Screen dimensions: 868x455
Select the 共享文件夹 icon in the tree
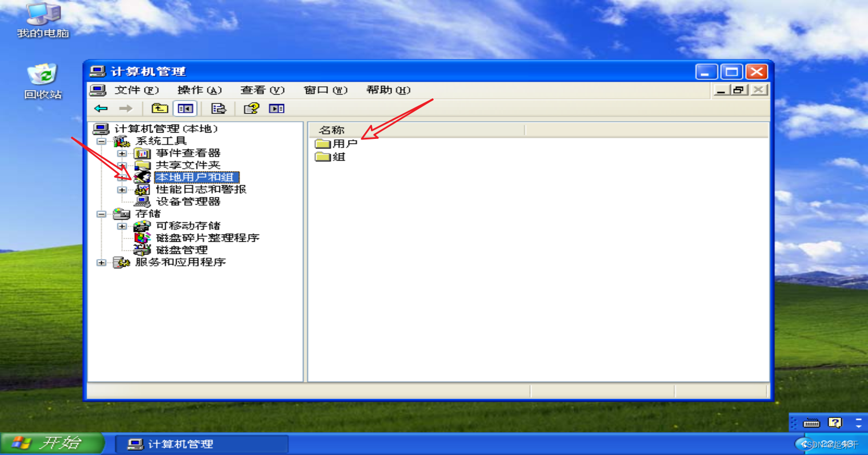click(x=142, y=165)
